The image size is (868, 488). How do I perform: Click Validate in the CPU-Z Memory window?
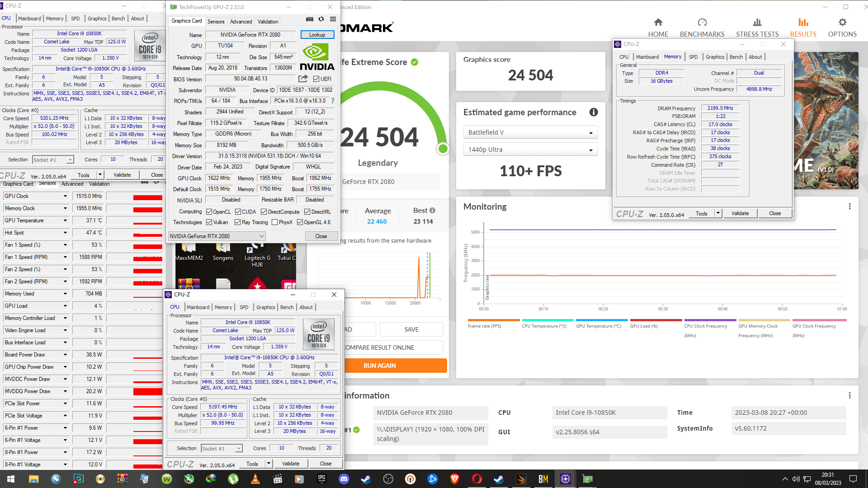(x=740, y=213)
